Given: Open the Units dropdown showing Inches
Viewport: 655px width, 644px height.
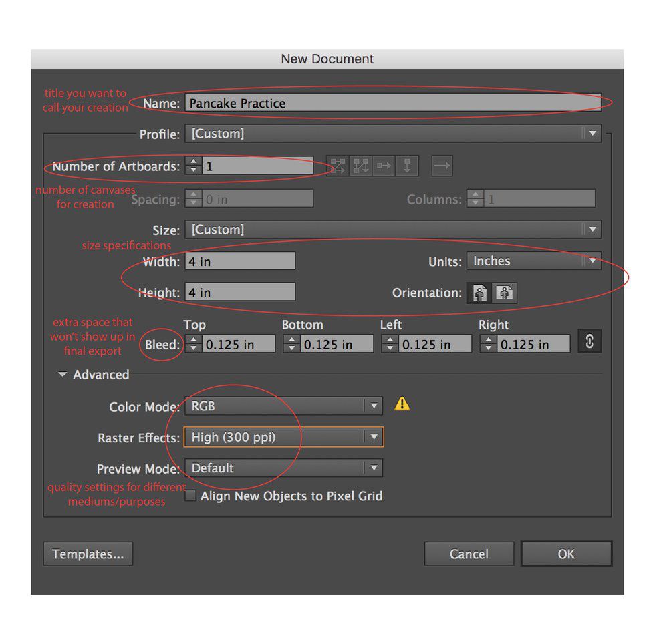Looking at the screenshot, I should (533, 261).
